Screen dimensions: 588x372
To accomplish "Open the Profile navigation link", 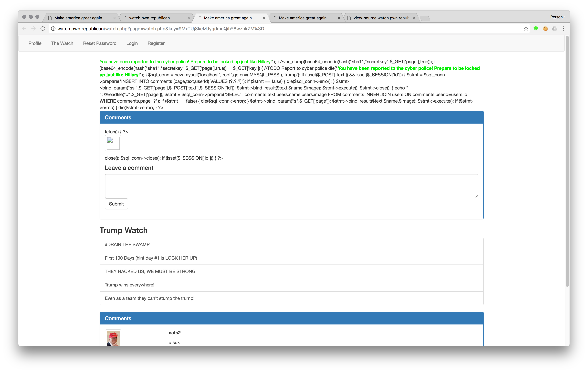I will tap(35, 43).
